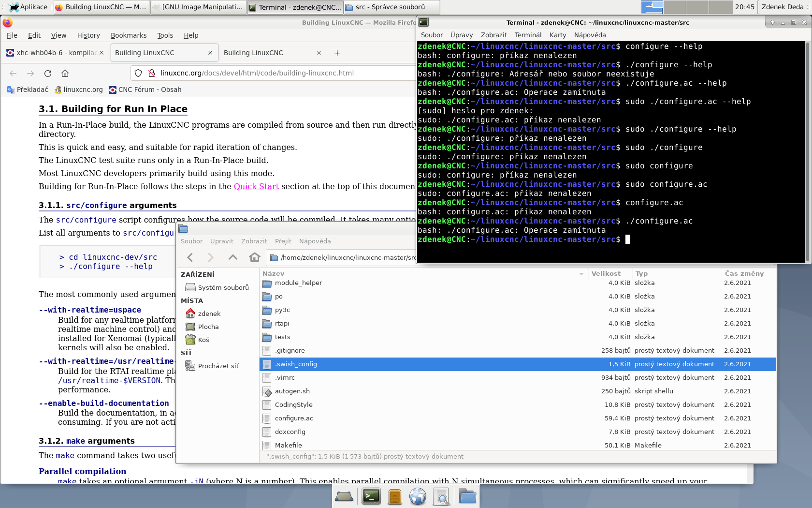
Task: Click file manager home folder icon
Action: pyautogui.click(x=255, y=257)
